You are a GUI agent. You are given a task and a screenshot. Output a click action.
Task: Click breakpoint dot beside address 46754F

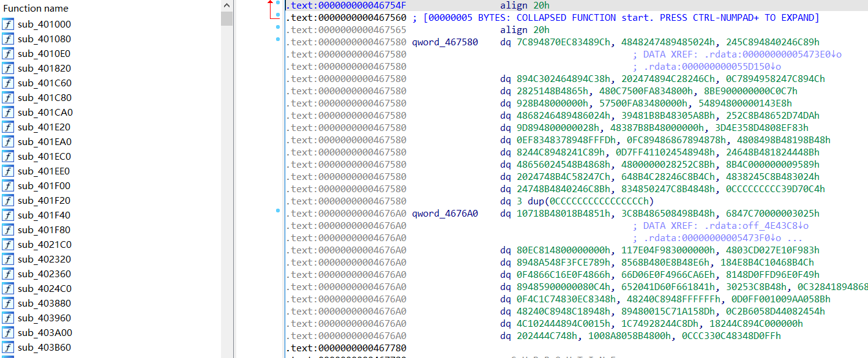point(278,3)
